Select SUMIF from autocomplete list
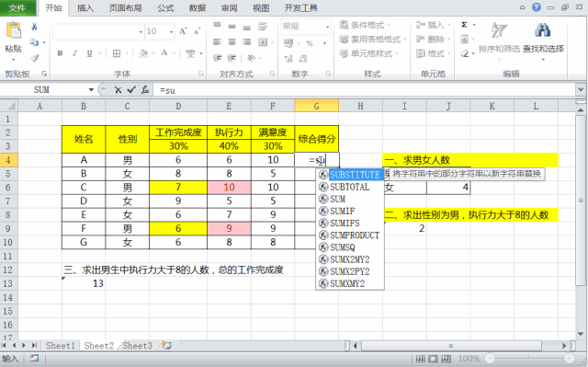 (x=349, y=211)
